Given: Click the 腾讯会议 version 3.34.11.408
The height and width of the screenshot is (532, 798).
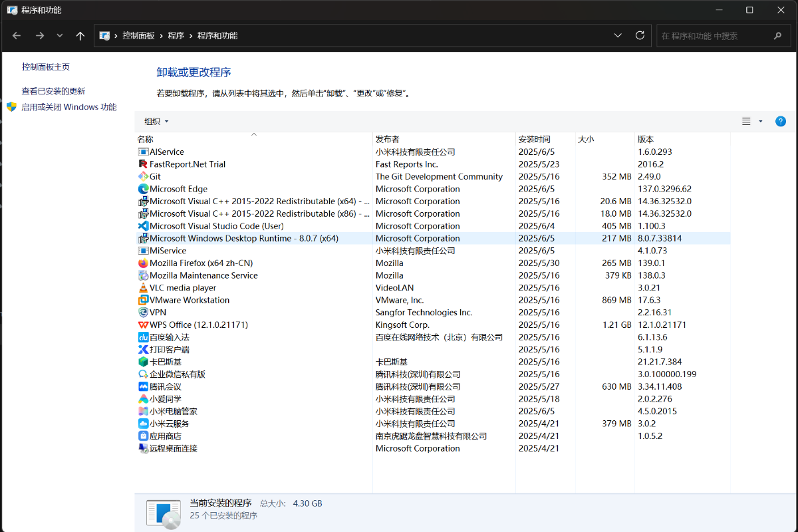Looking at the screenshot, I should (x=660, y=386).
